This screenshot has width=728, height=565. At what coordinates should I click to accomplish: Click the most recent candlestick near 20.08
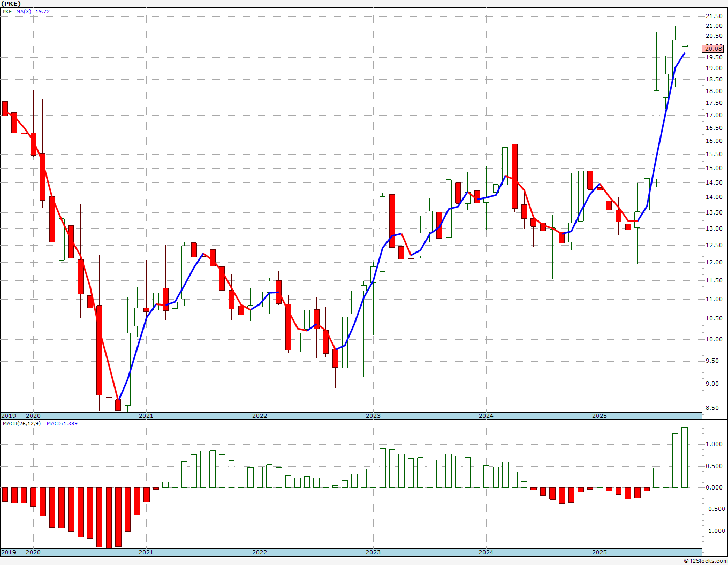point(685,46)
